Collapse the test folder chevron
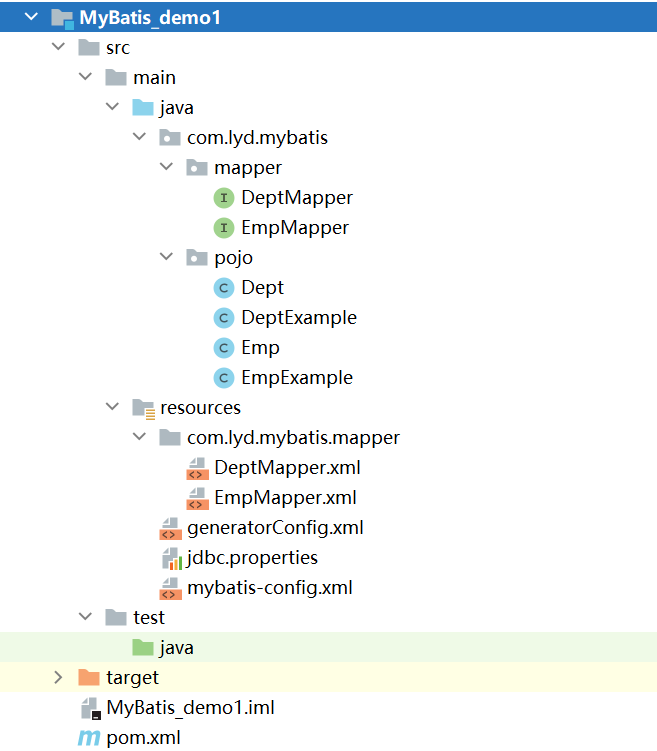The image size is (657, 751). click(x=85, y=616)
